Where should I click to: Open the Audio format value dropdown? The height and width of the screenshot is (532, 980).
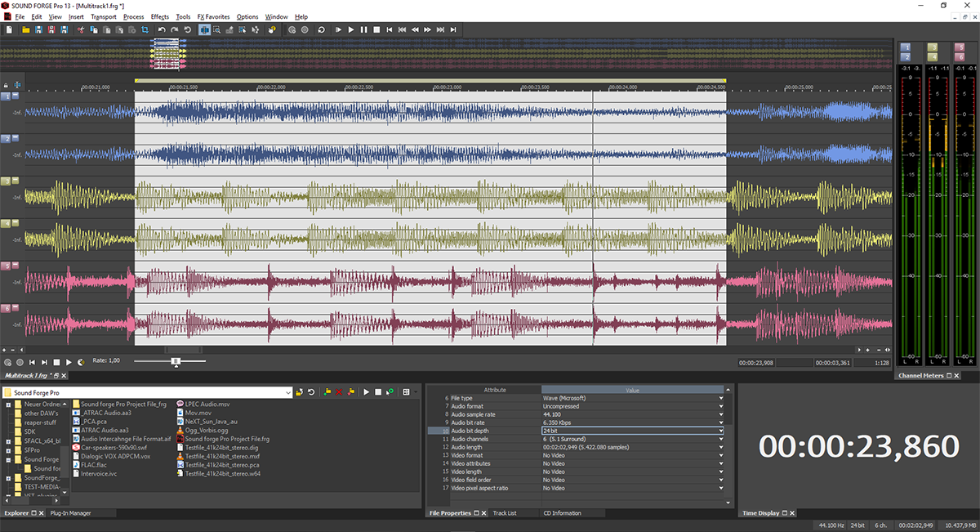coord(721,406)
